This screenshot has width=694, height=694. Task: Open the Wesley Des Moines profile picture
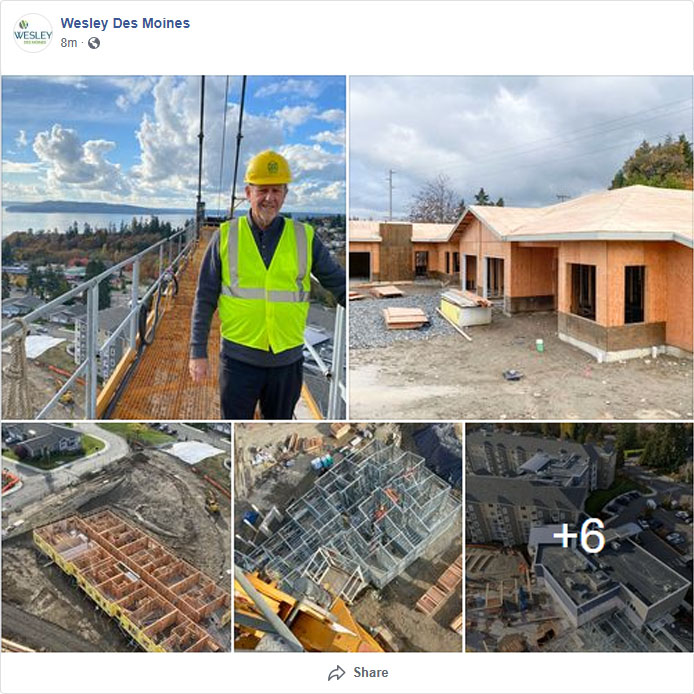[x=33, y=33]
